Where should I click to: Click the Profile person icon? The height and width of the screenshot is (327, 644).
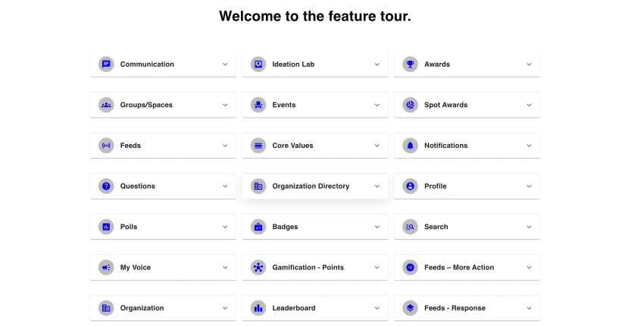[x=410, y=186]
